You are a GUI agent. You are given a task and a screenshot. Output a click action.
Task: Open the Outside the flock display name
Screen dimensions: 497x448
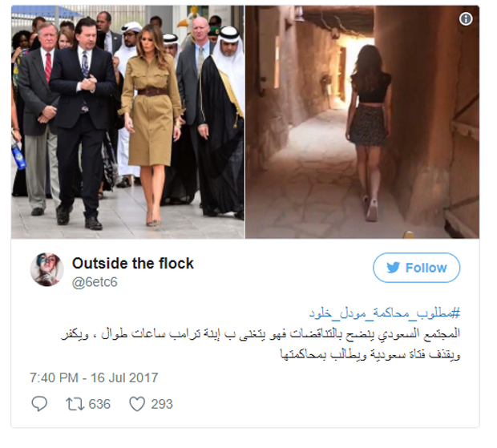[x=133, y=264]
